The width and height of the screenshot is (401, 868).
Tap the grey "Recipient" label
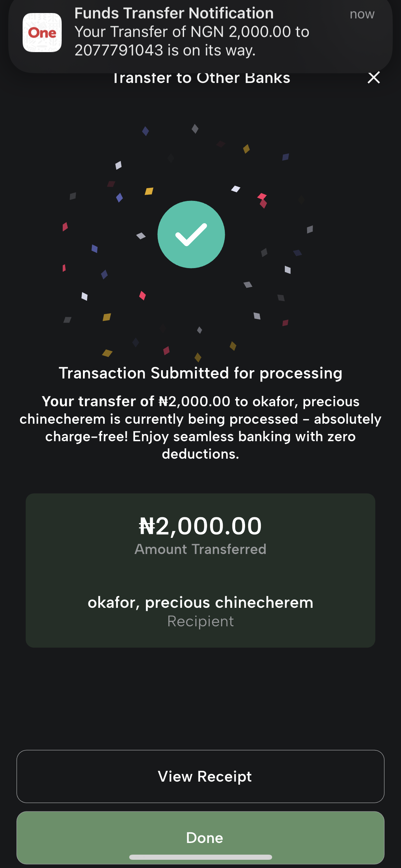click(x=200, y=622)
